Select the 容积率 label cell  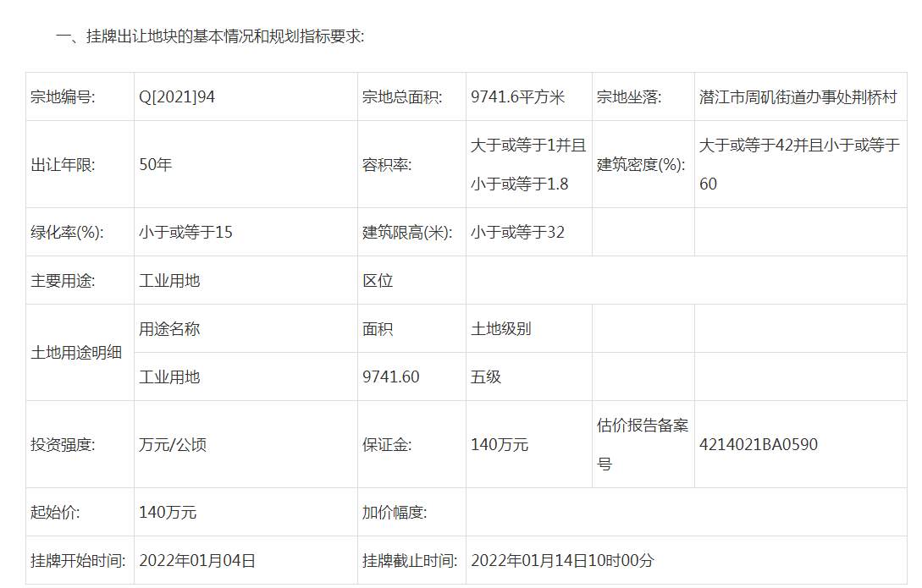pyautogui.click(x=387, y=165)
